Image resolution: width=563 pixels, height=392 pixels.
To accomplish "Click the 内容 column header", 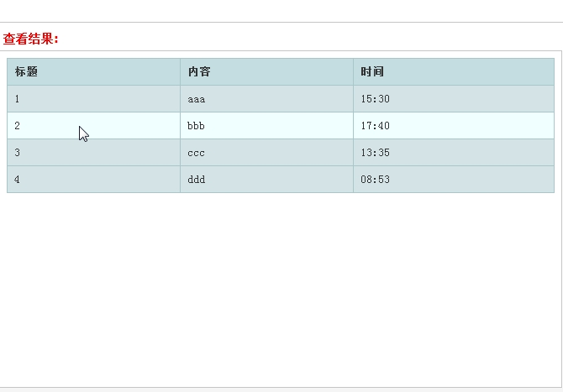I will tap(266, 71).
